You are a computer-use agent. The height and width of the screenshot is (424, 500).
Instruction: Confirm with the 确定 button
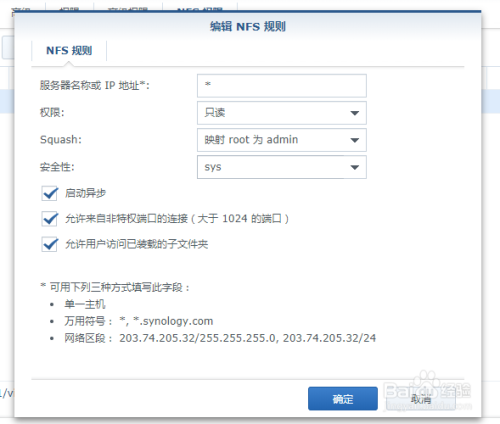(x=343, y=399)
